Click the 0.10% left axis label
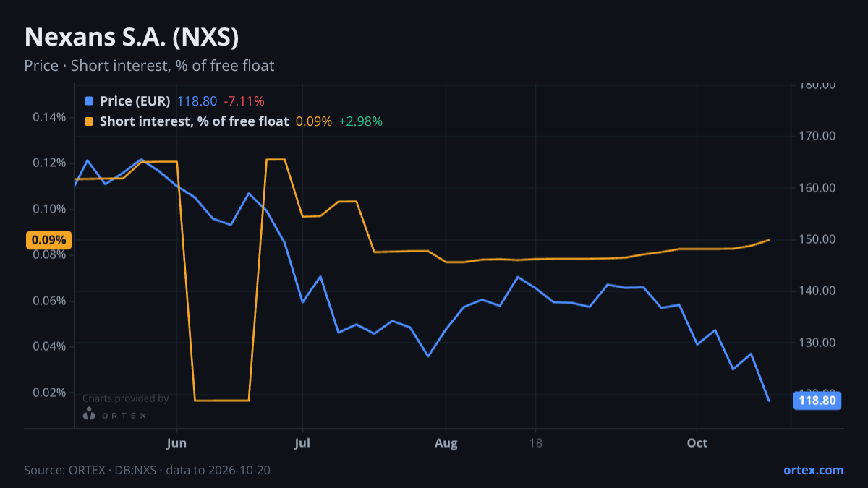 click(49, 209)
